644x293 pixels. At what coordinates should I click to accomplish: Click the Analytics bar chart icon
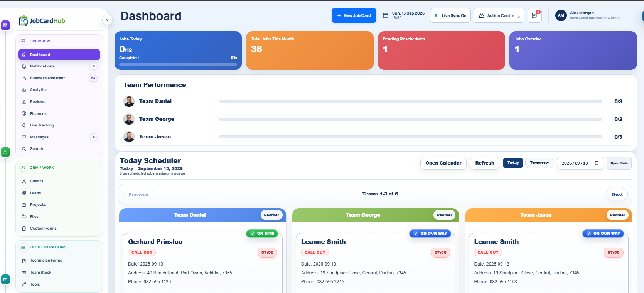click(x=24, y=90)
